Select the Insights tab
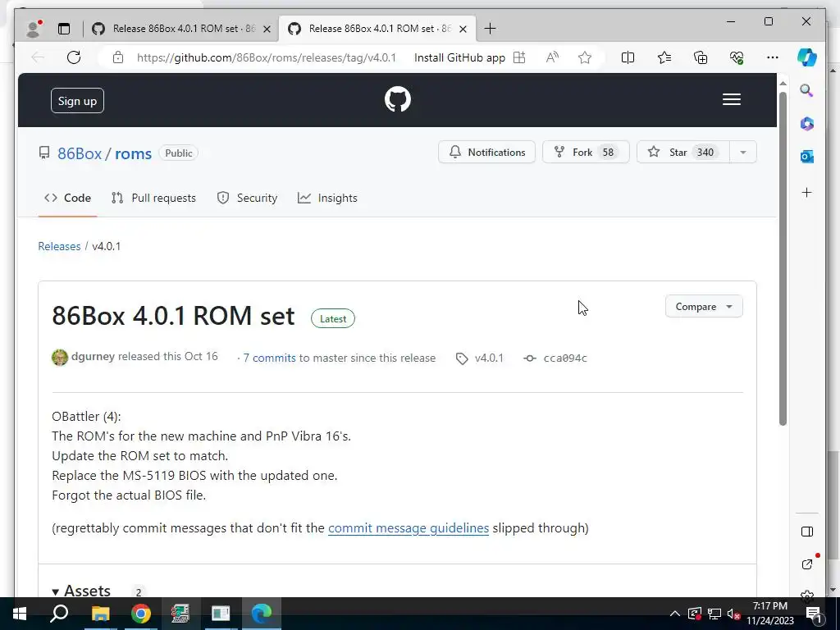Image resolution: width=840 pixels, height=630 pixels. (x=327, y=199)
